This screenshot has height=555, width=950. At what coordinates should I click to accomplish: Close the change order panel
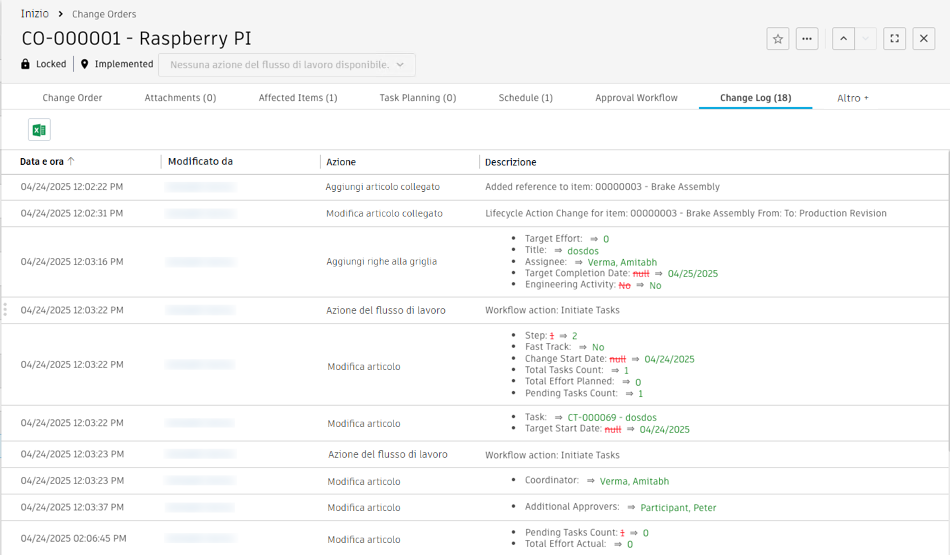coord(923,39)
